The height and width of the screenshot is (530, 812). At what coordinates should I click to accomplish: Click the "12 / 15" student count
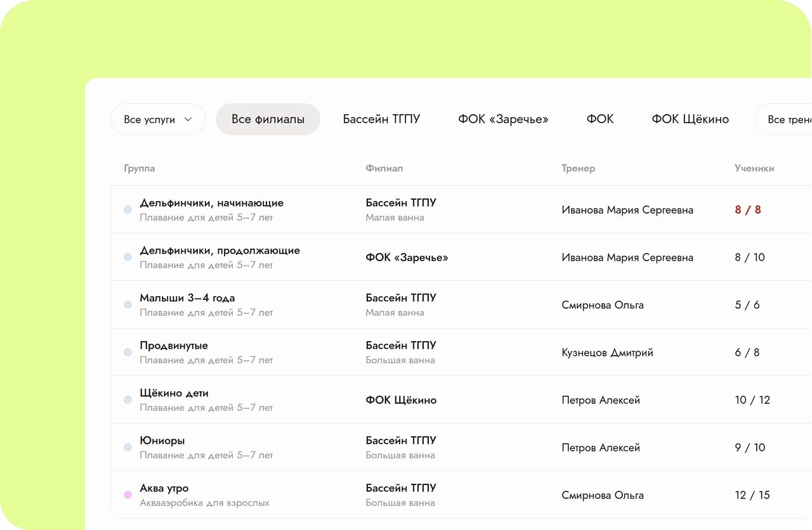[x=752, y=495]
